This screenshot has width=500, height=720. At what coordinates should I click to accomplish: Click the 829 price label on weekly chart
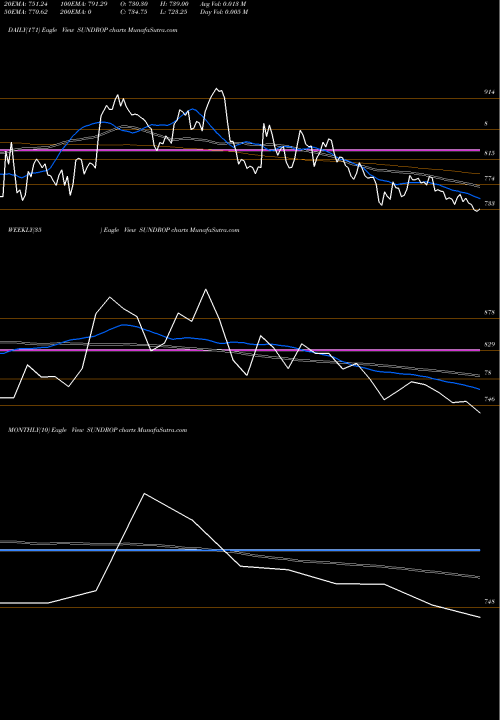[x=489, y=344]
